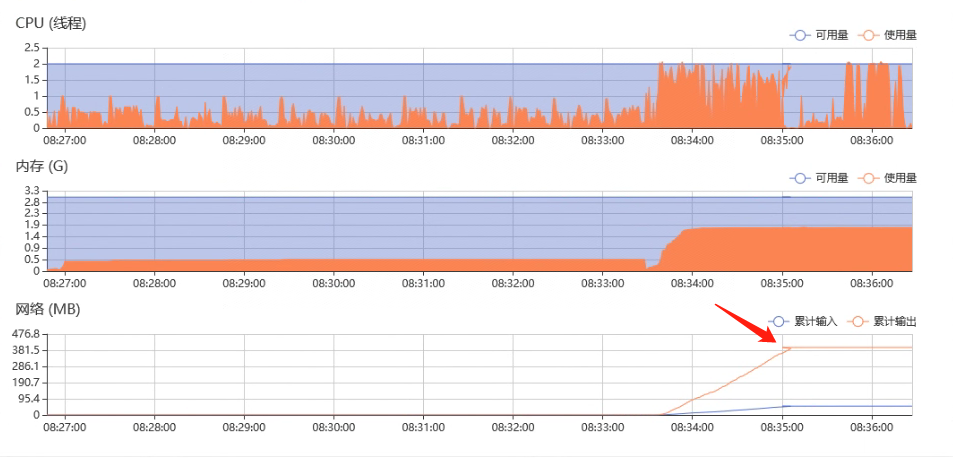Click the orange 使用量 legend marker in CPU chart
Screen dimensions: 953x458
tap(867, 35)
